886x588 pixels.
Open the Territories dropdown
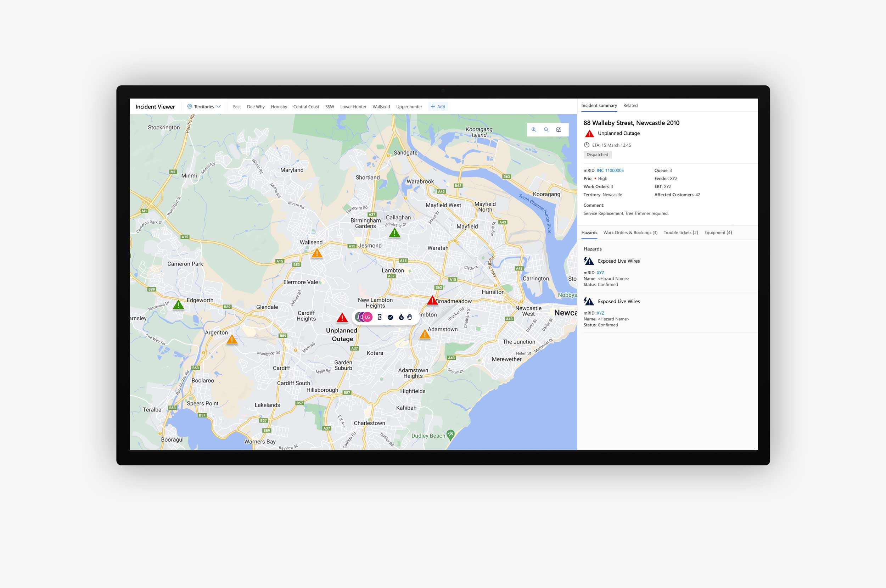point(204,107)
